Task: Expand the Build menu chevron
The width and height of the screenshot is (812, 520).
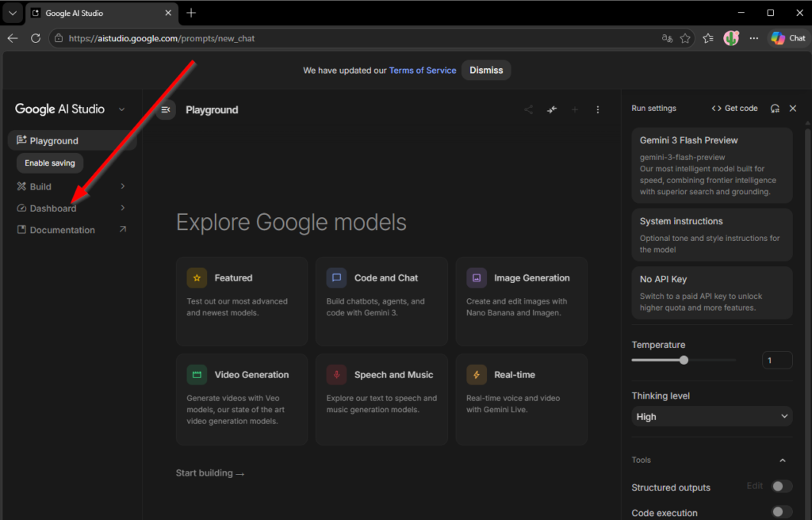Action: pos(123,186)
